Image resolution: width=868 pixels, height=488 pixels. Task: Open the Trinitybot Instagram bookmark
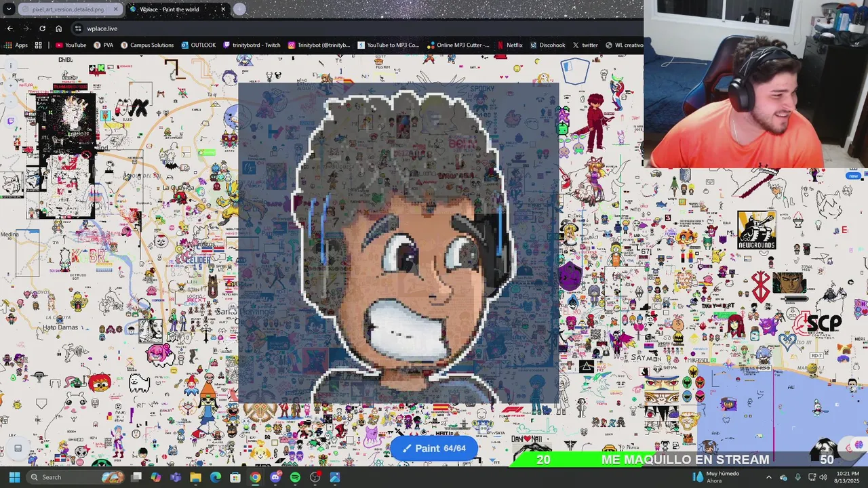[x=319, y=45]
